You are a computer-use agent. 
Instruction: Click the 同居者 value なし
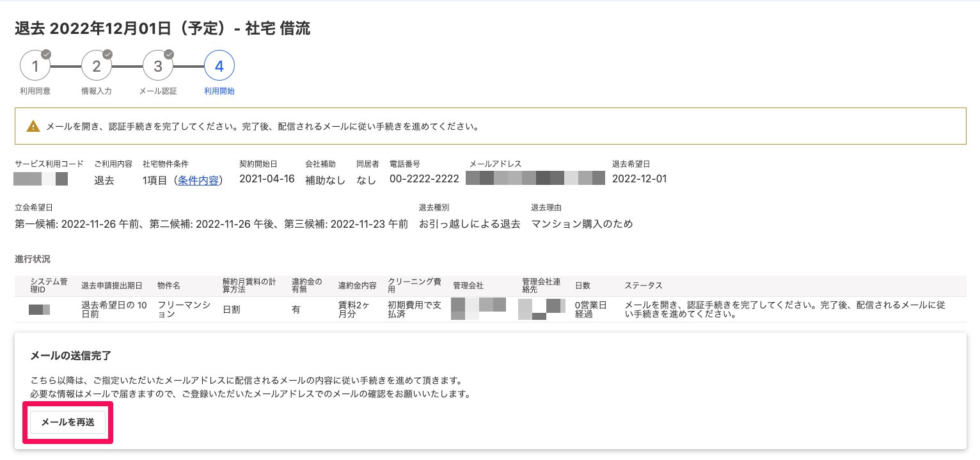click(367, 180)
